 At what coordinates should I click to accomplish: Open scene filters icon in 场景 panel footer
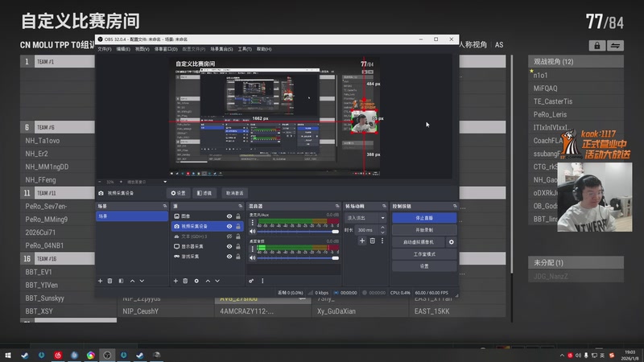121,281
